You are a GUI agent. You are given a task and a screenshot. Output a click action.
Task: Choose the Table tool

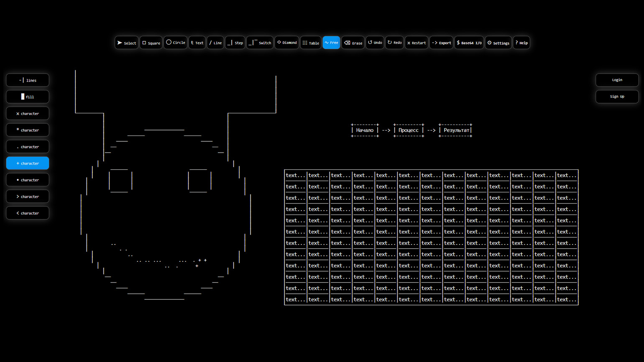311,43
